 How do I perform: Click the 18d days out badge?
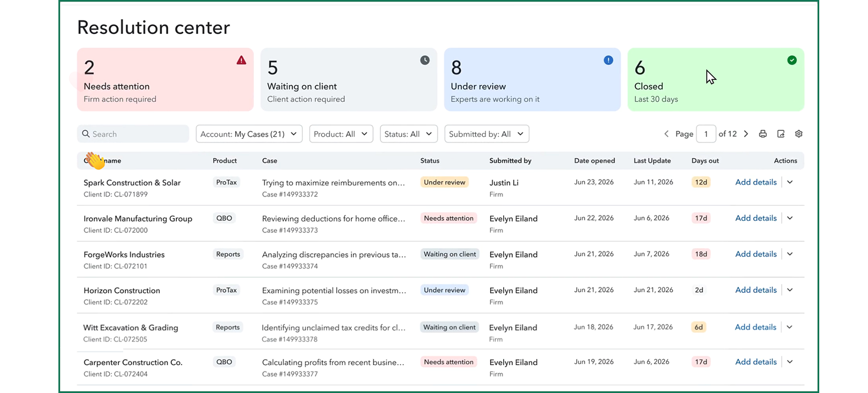[701, 254]
